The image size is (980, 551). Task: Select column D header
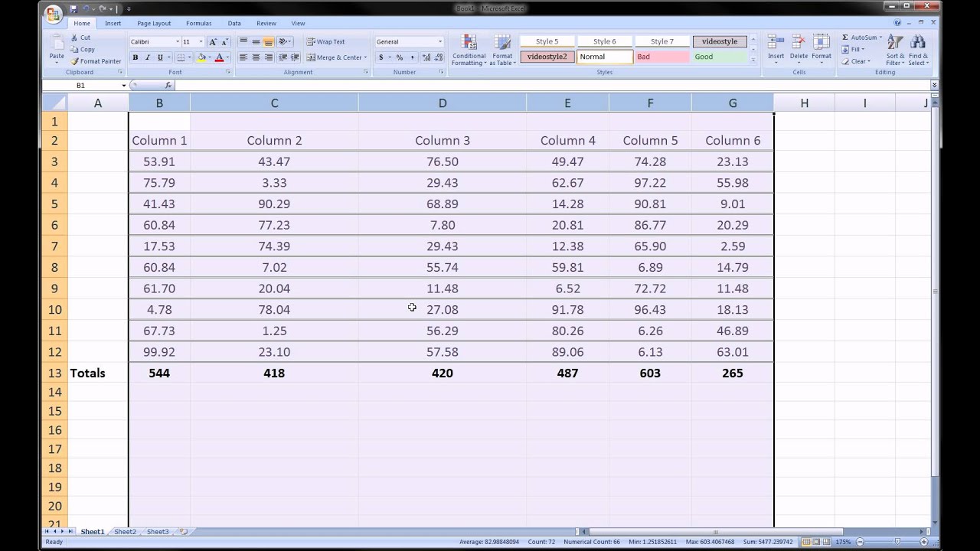[x=442, y=103]
